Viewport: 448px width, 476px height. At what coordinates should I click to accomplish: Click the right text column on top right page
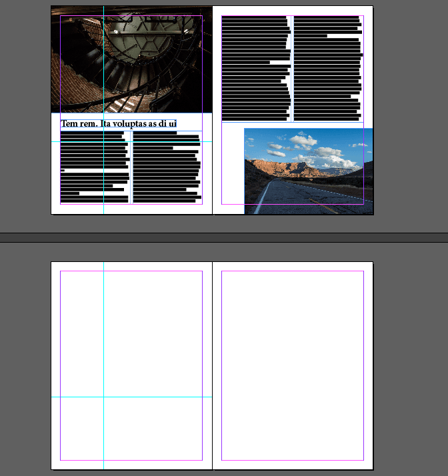pos(329,69)
